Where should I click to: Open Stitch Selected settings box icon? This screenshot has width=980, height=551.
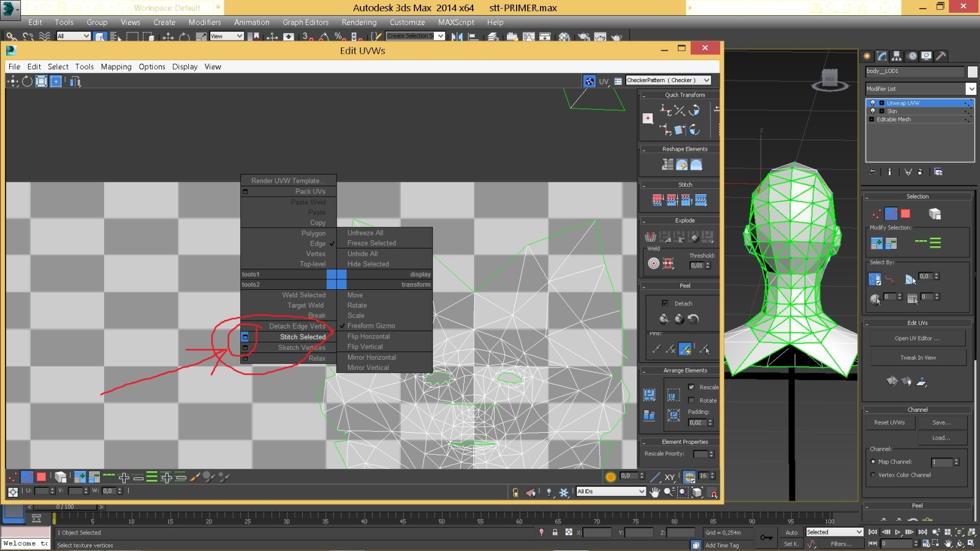[245, 337]
